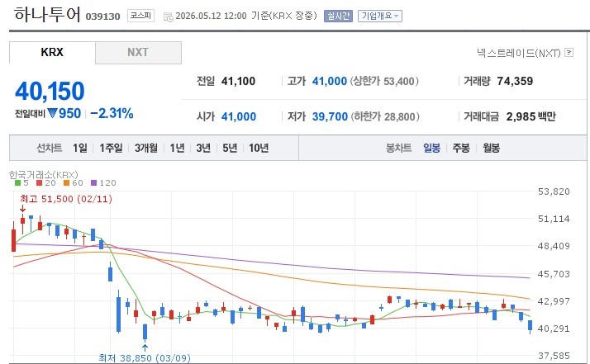Click the 53,820 axis label
590x364 pixels.
point(554,191)
